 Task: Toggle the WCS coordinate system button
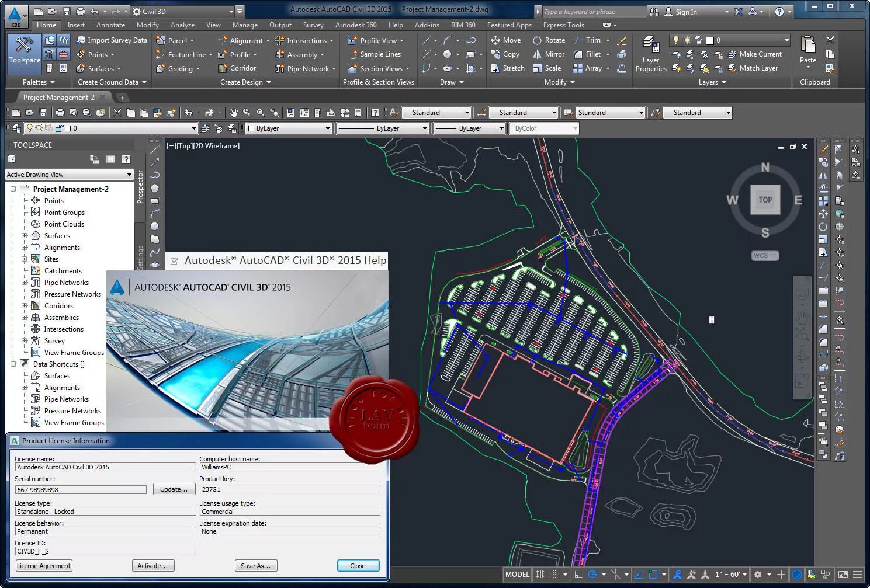pyautogui.click(x=765, y=255)
